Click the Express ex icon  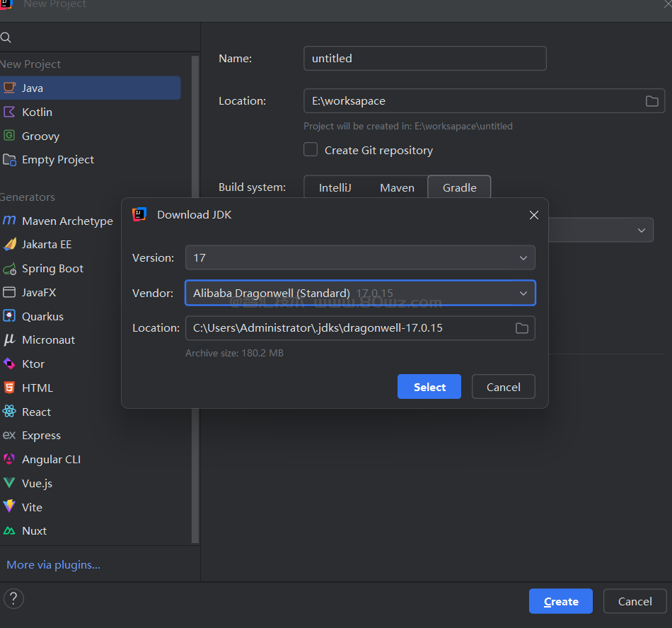click(9, 435)
